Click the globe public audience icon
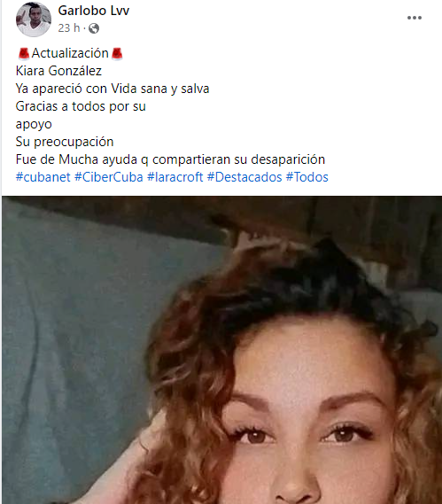The height and width of the screenshot is (504, 442). tap(94, 28)
